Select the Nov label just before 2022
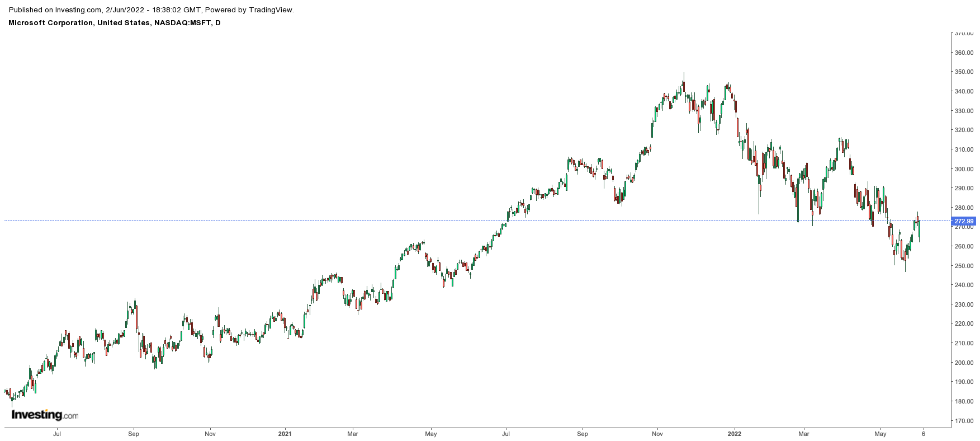Viewport: 980px width, 441px height. click(x=657, y=434)
